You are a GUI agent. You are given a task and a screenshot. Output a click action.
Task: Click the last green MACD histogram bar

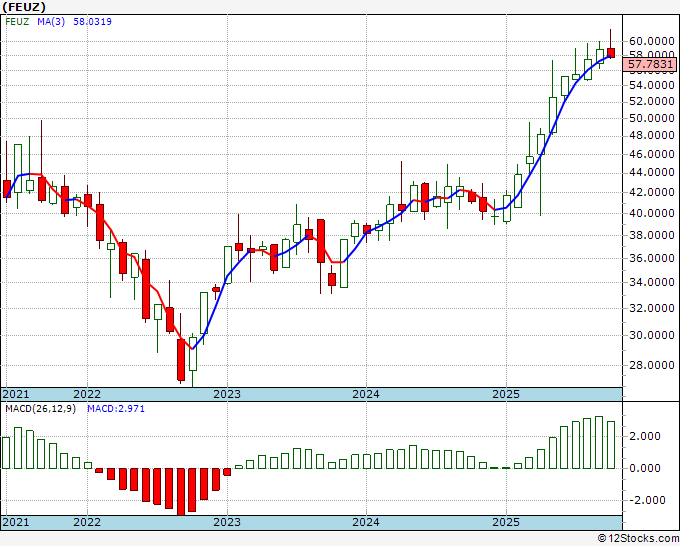[x=611, y=445]
